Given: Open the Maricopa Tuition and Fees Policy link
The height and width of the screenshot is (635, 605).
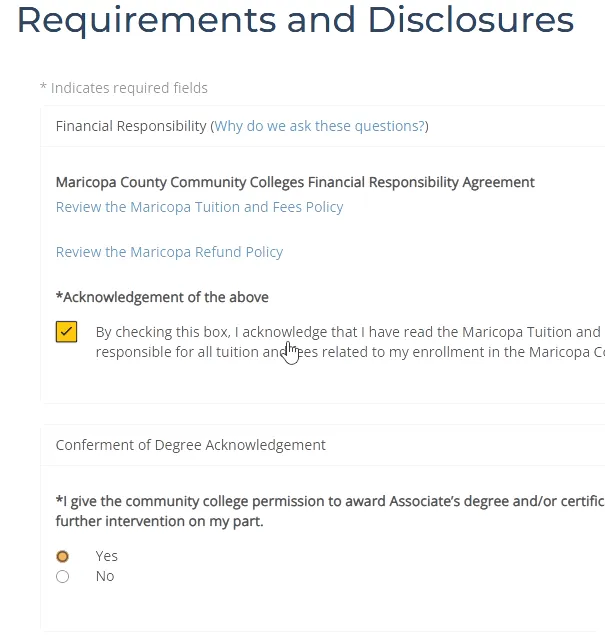Looking at the screenshot, I should [x=199, y=207].
